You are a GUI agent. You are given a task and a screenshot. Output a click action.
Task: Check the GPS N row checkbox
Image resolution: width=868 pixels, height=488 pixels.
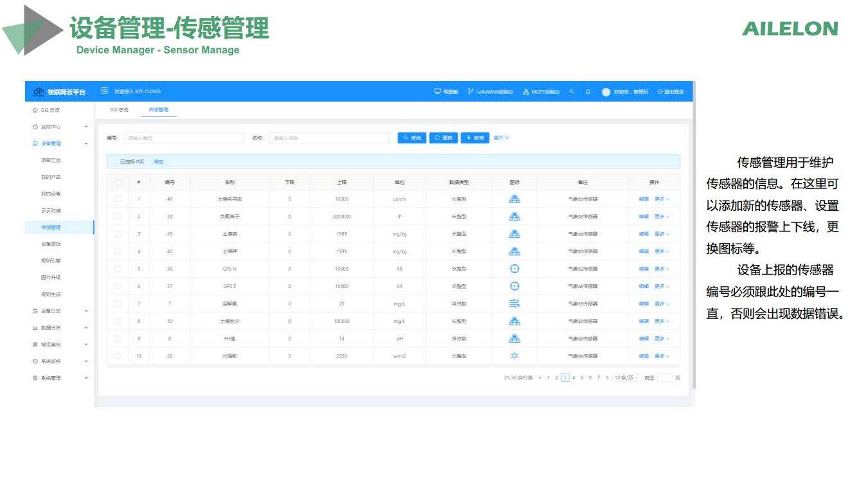[118, 269]
